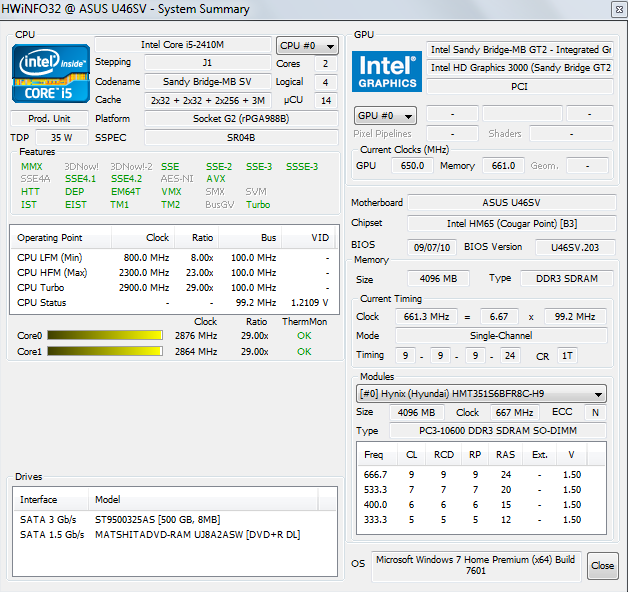Click the Prod. Unit button
This screenshot has height=592, width=628.
click(49, 119)
